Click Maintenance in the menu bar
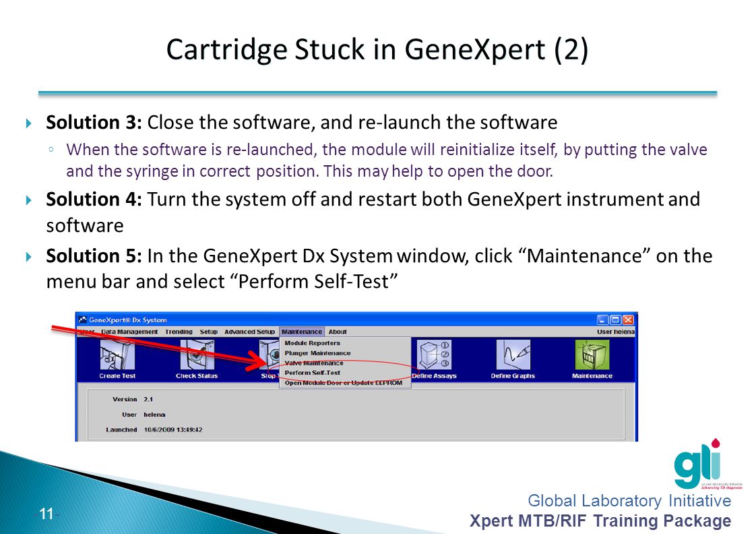This screenshot has width=756, height=534. coord(302,332)
